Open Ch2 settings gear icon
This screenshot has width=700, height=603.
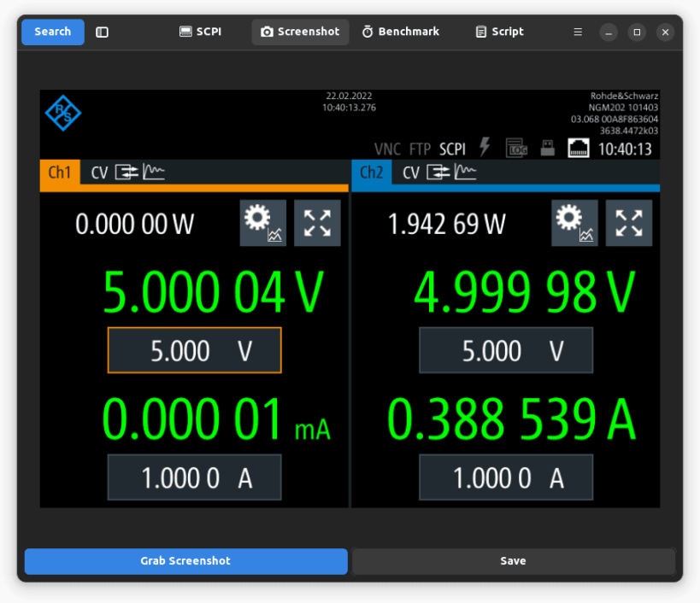[574, 223]
